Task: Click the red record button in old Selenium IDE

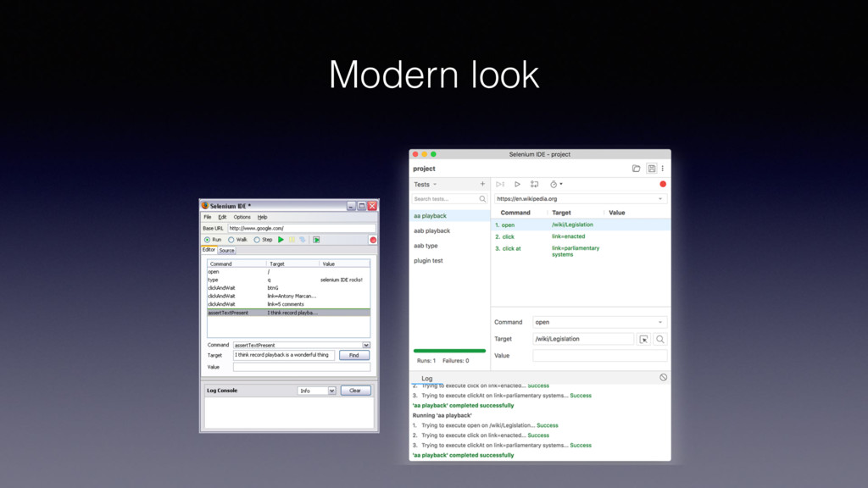Action: click(373, 240)
